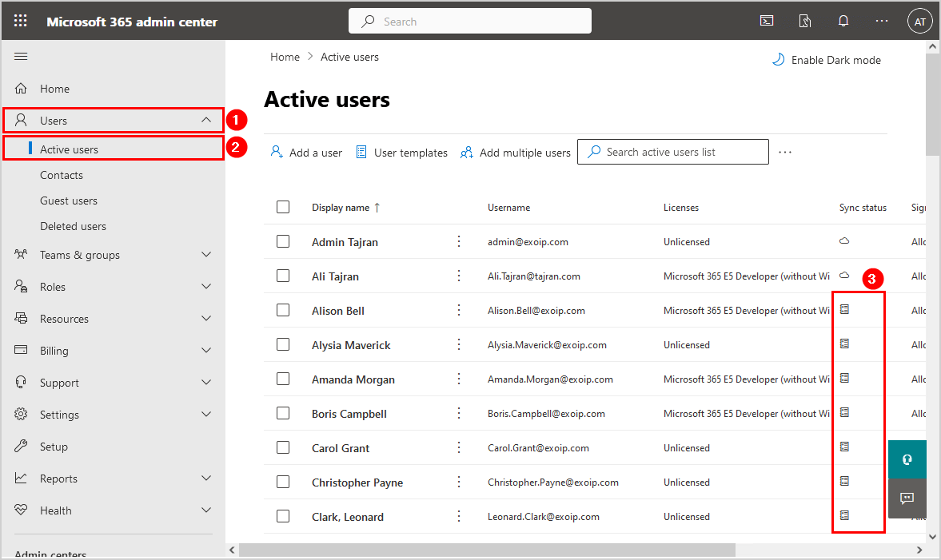941x560 pixels.
Task: Check the box next to Admin Tajran
Action: (283, 241)
